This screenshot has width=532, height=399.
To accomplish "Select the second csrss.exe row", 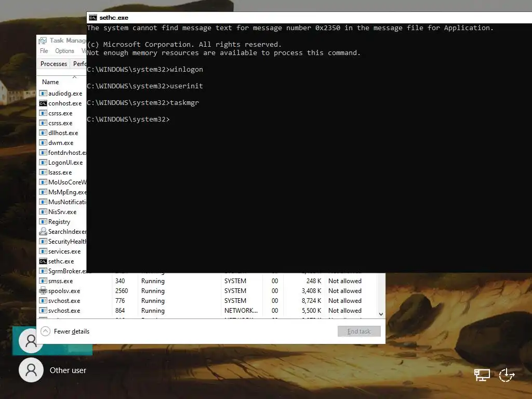I will [x=62, y=123].
